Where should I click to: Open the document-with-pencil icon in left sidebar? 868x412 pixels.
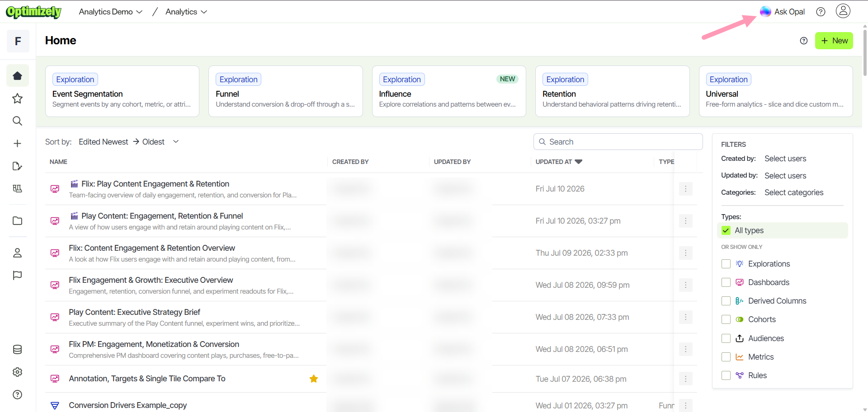tap(18, 166)
